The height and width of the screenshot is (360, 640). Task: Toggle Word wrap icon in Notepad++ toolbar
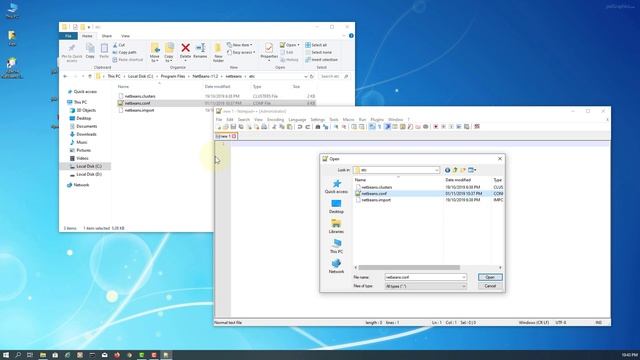(x=372, y=127)
